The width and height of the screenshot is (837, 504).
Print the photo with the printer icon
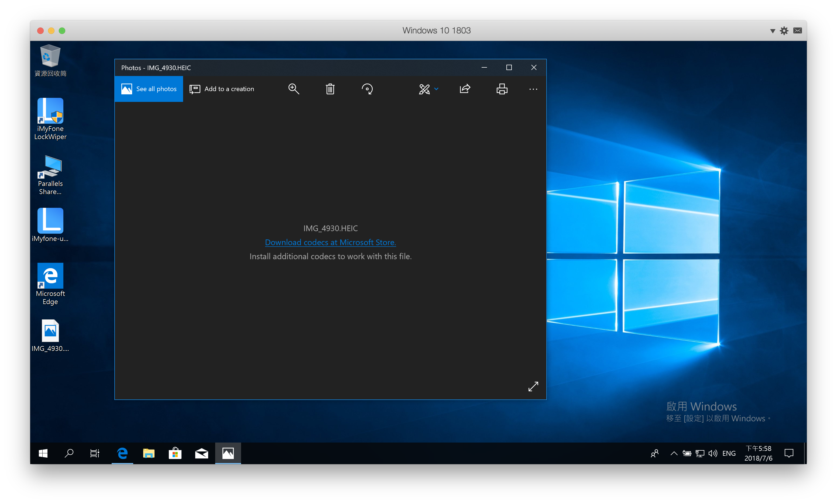tap(502, 89)
